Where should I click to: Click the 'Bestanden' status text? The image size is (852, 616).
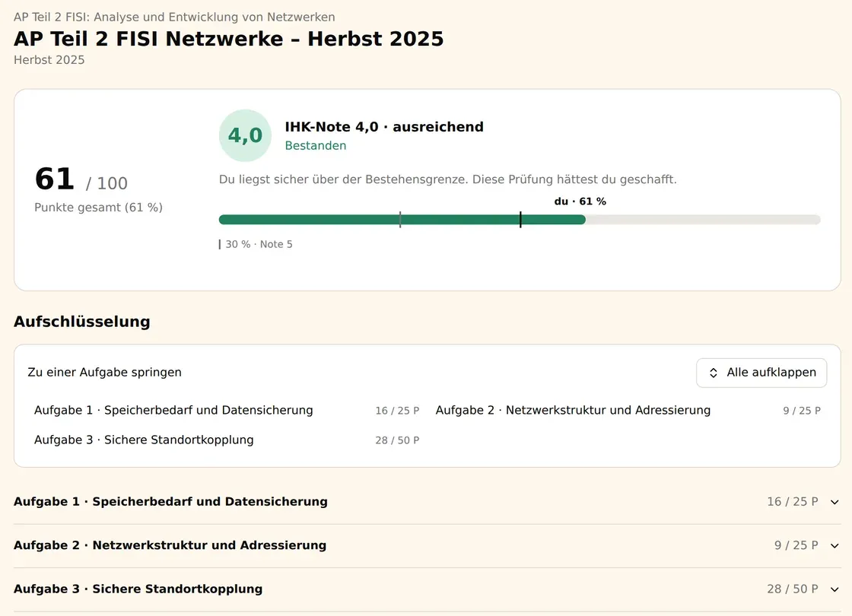point(316,145)
